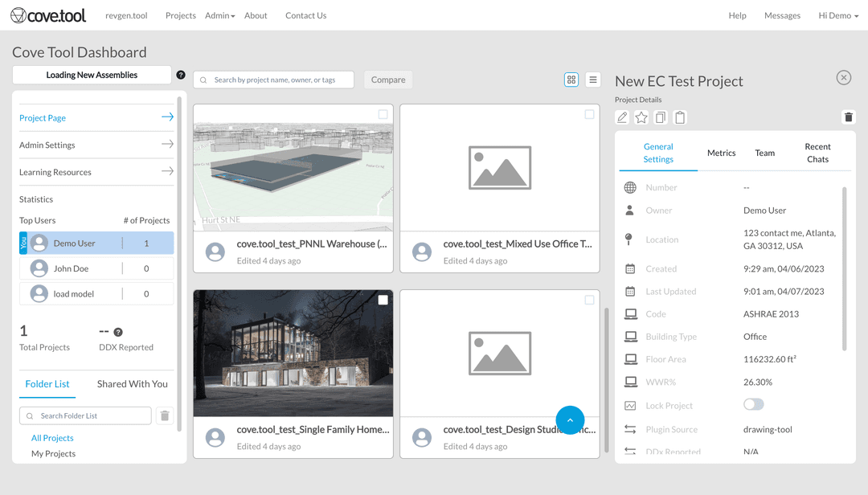868x495 pixels.
Task: Duplicate project using the copy icon
Action: click(661, 117)
